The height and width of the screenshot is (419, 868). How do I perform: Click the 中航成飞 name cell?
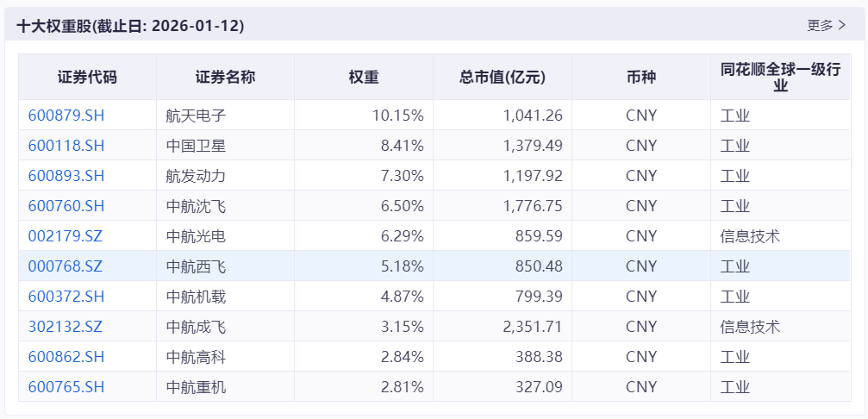196,327
